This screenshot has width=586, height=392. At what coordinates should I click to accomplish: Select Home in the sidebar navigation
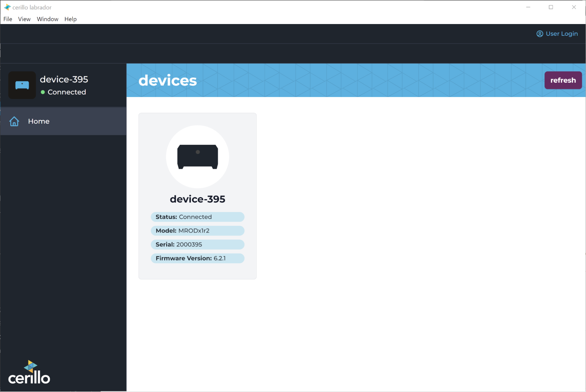pyautogui.click(x=39, y=121)
